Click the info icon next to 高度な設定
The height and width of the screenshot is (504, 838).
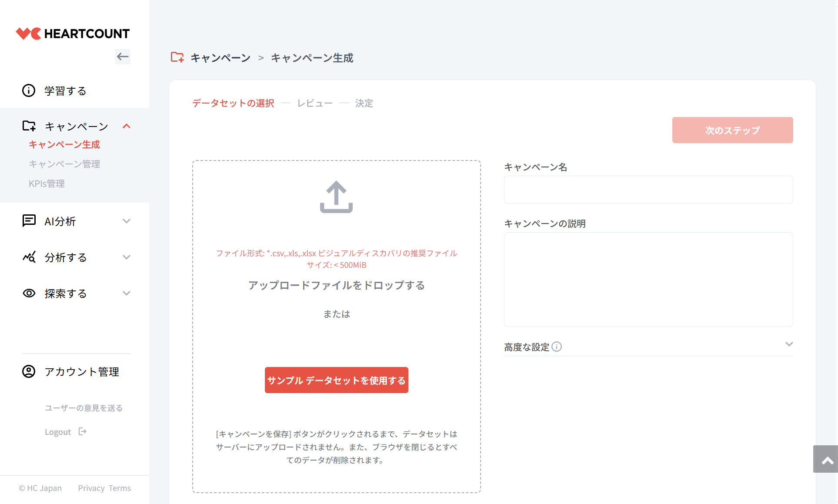pos(557,347)
